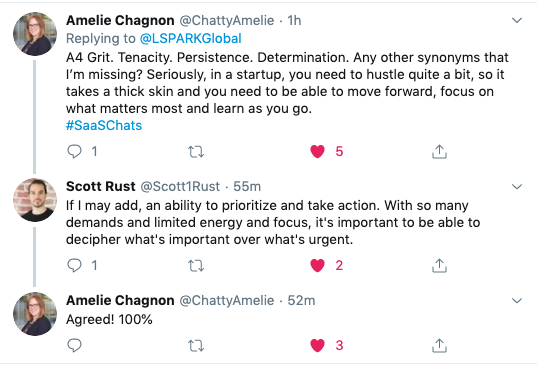
Task: Retweet Scott Rust's prioritize tweet
Action: coord(196,266)
